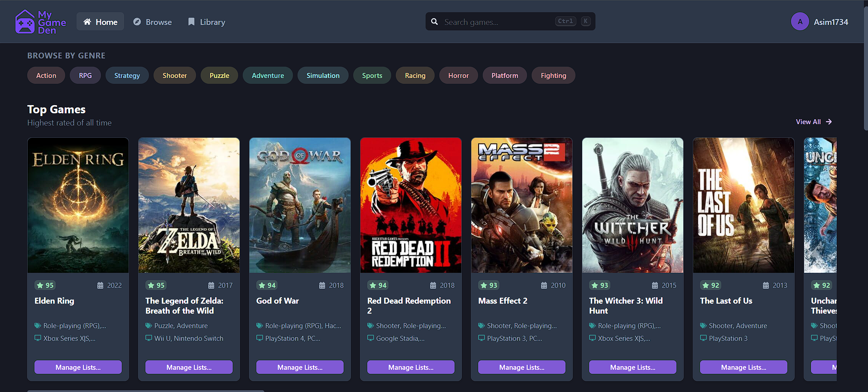Click the platform monitor icon on the Zelda card
The width and height of the screenshot is (868, 392).
[149, 338]
